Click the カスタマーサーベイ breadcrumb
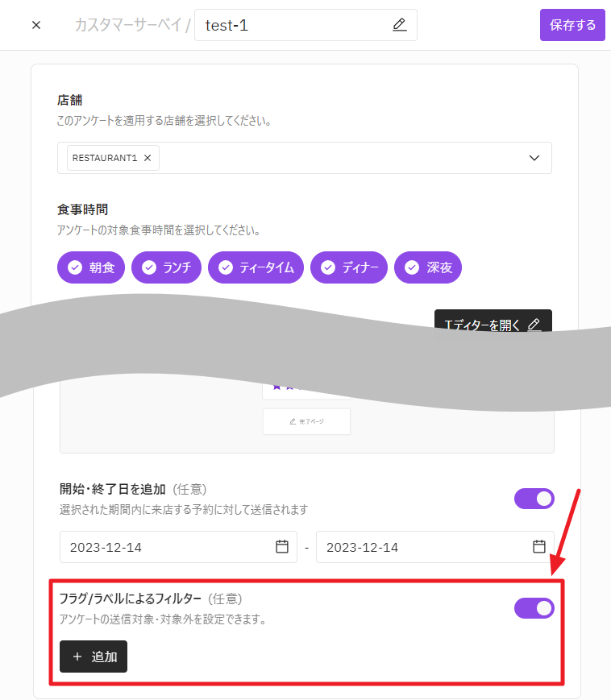The image size is (611, 700). 127,25
